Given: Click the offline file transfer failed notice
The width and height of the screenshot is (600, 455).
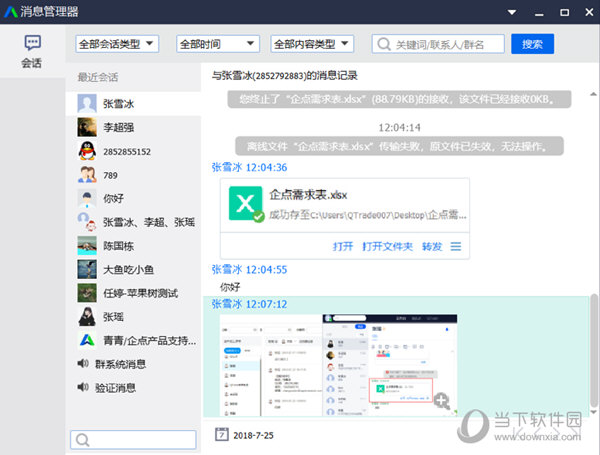Looking at the screenshot, I should point(399,146).
